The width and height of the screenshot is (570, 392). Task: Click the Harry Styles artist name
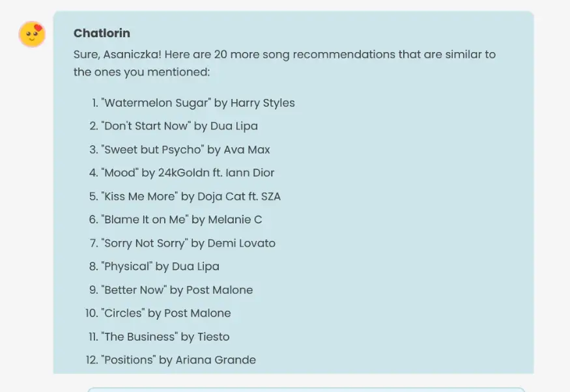pos(262,103)
